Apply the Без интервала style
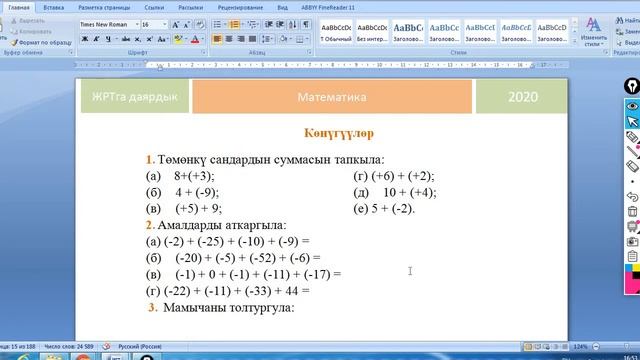 [x=372, y=31]
